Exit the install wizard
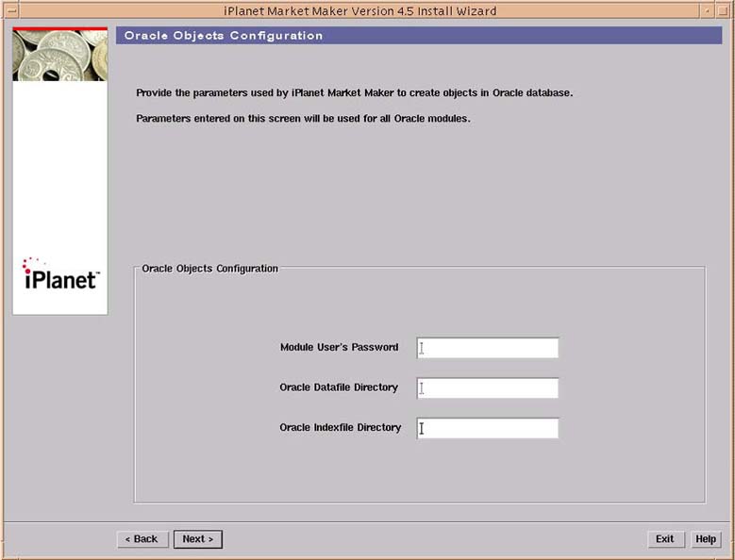Screen dimensions: 735x560 pos(665,539)
